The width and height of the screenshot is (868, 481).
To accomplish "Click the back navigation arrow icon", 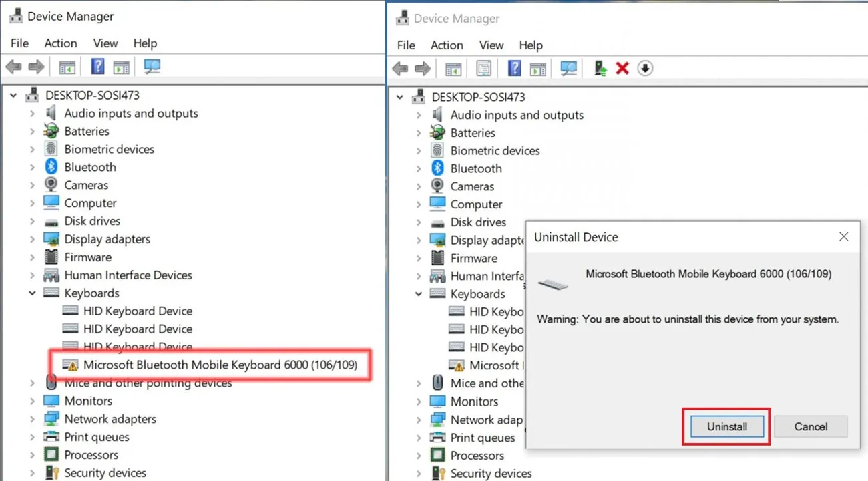I will click(x=399, y=67).
